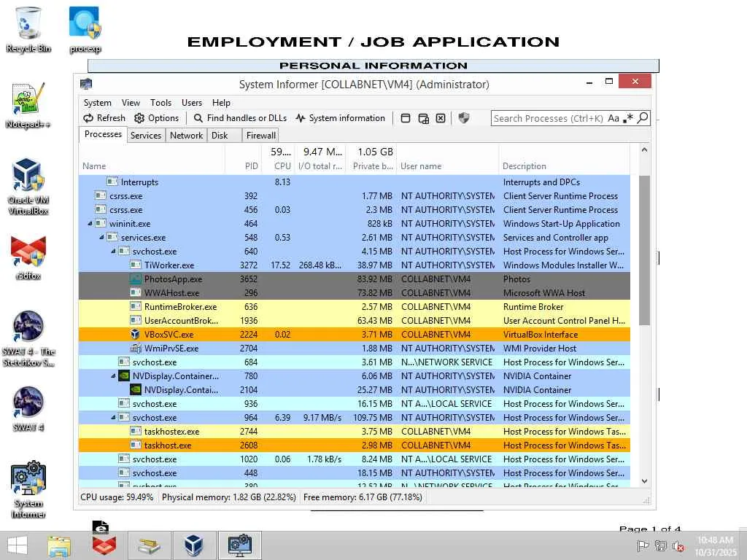The width and height of the screenshot is (747, 560).
Task: Switch to the Services tab
Action: coord(146,135)
